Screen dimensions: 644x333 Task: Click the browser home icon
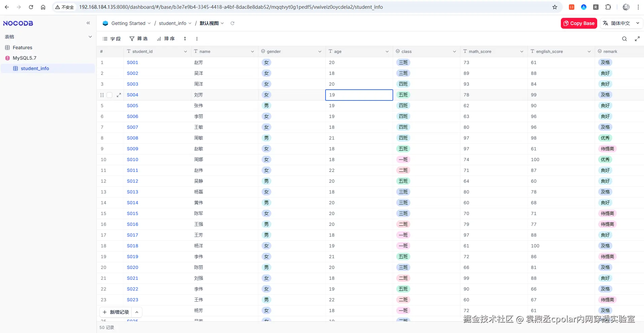[x=43, y=7]
